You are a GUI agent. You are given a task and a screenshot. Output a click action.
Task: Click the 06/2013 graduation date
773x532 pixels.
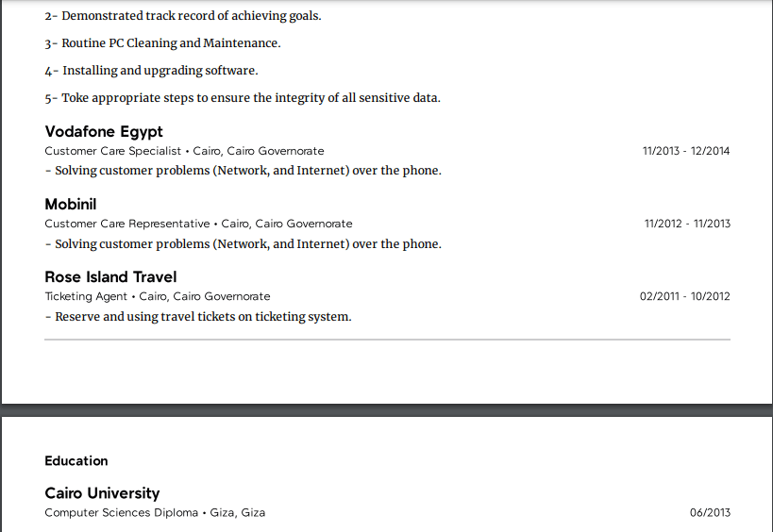710,513
